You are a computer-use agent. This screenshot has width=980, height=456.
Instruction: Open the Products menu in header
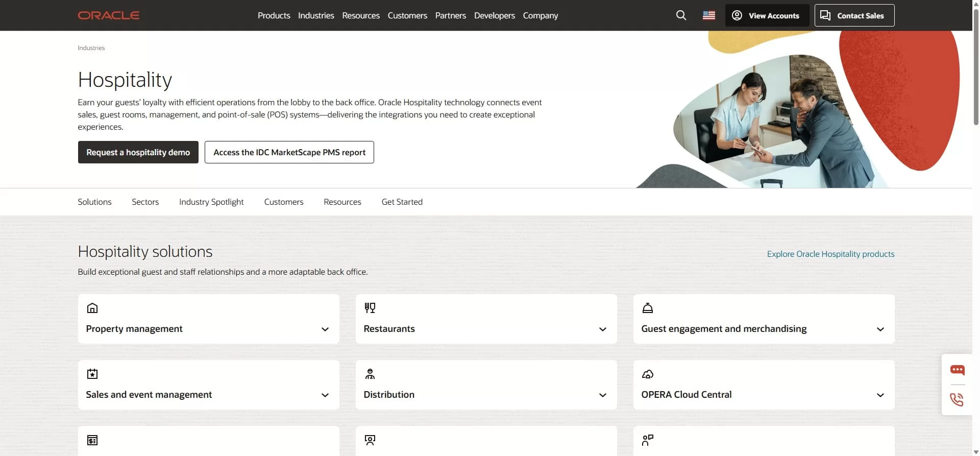[274, 15]
